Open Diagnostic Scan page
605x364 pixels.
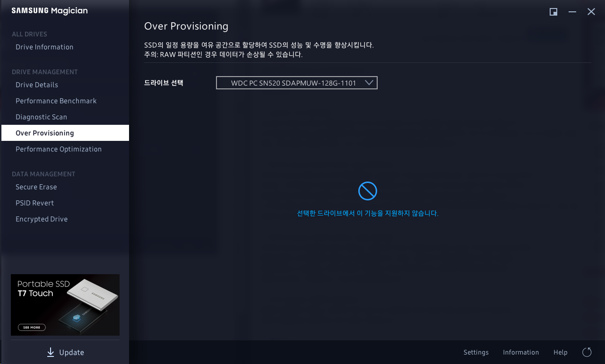pyautogui.click(x=41, y=117)
